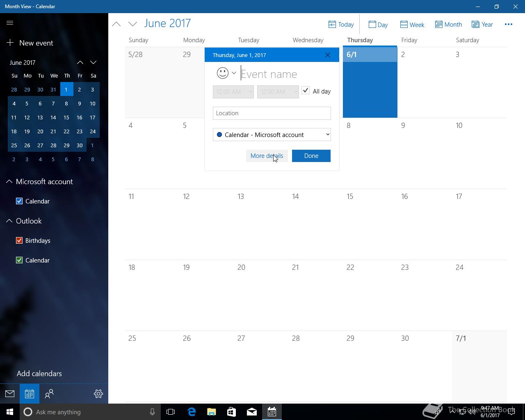Click the June 2017 main title
The image size is (525, 420).
(x=167, y=23)
